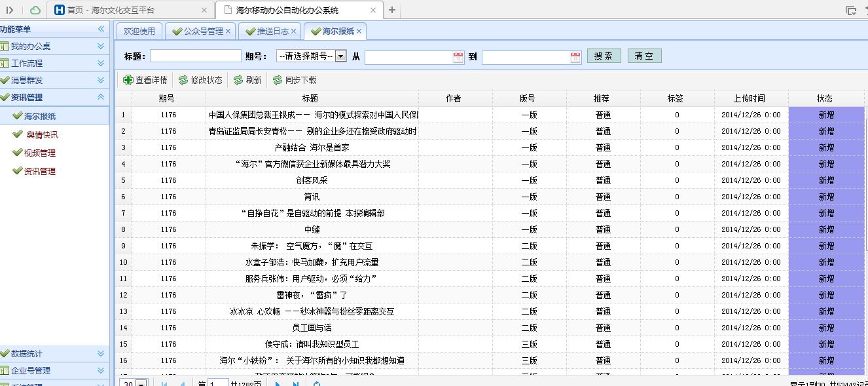Close the 海尔报纸 tab

359,31
